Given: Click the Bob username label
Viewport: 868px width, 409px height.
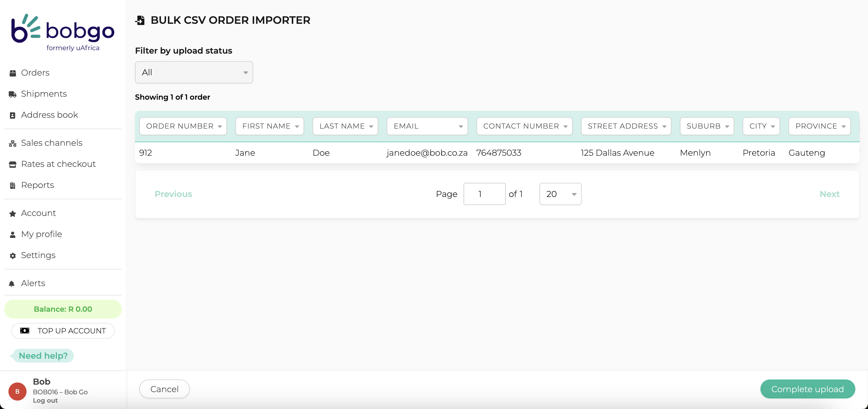Looking at the screenshot, I should 42,381.
